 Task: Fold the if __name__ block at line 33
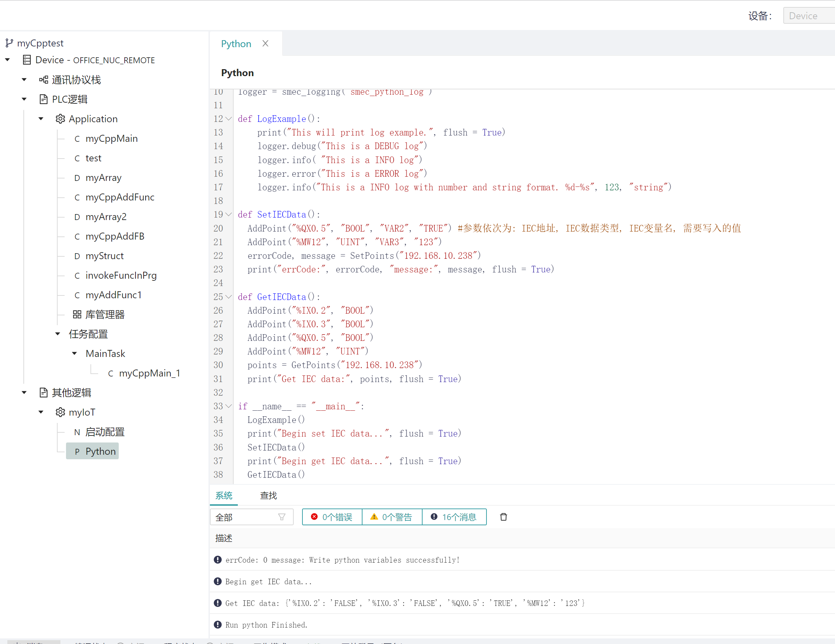(x=229, y=406)
